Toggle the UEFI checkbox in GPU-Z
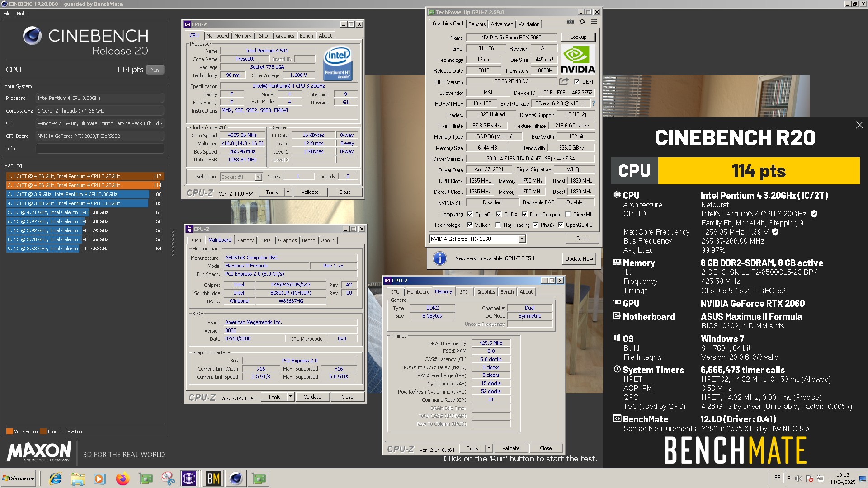The height and width of the screenshot is (488, 868). (577, 82)
